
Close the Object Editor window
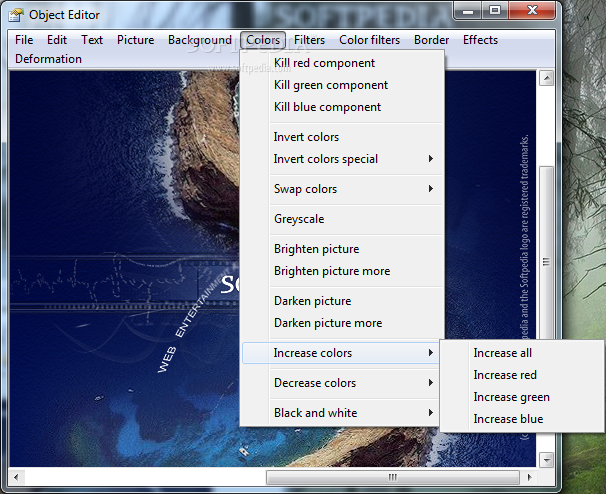click(x=532, y=11)
